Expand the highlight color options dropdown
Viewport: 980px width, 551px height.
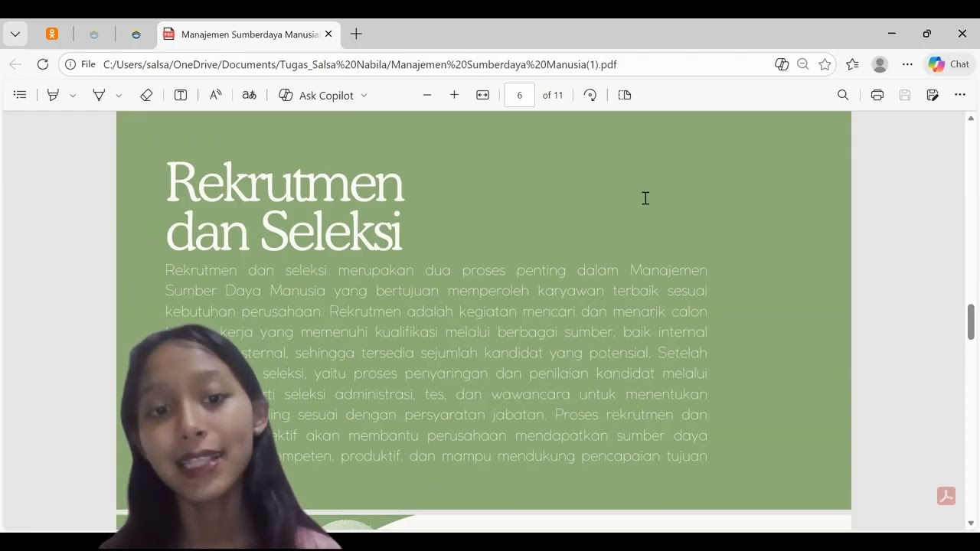(73, 96)
